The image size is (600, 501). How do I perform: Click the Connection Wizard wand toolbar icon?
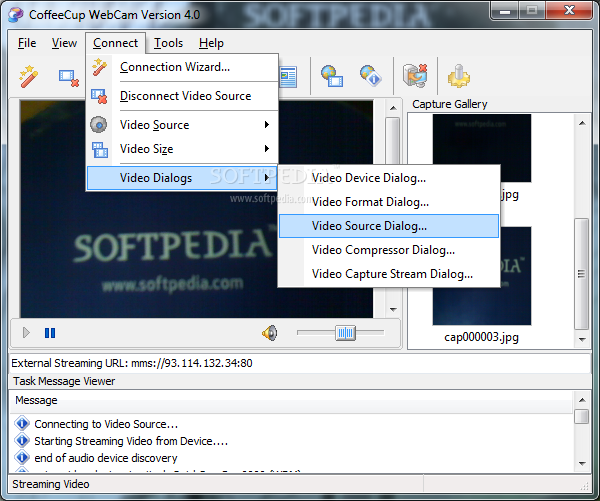coord(29,77)
